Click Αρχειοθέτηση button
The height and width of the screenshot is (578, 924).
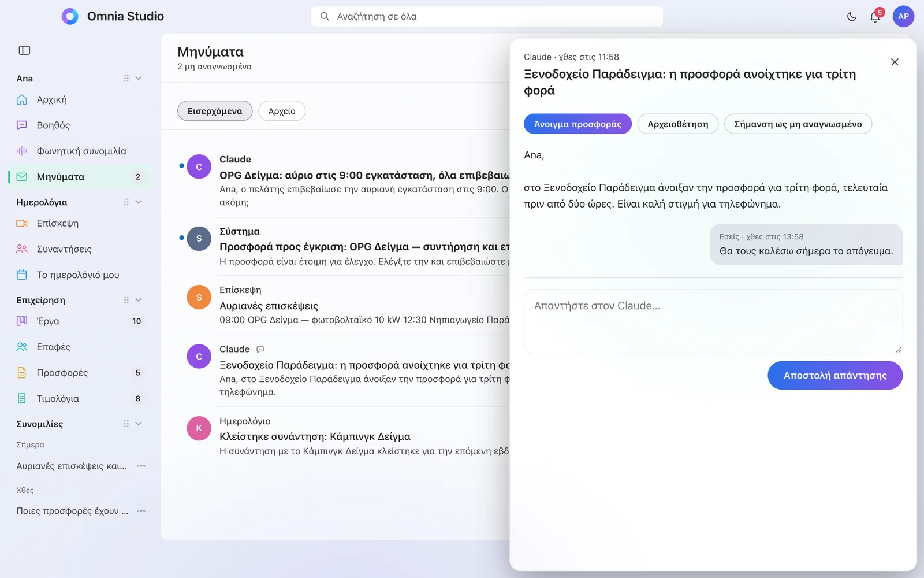pos(678,124)
